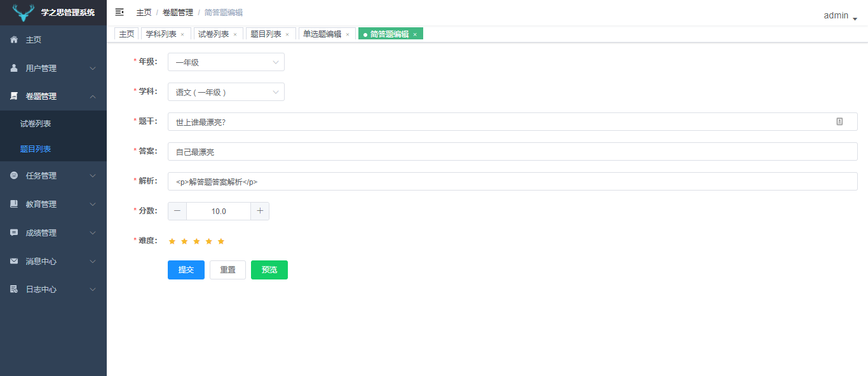The width and height of the screenshot is (868, 376).
Task: Switch to the 学科列表 tab
Action: click(x=163, y=33)
